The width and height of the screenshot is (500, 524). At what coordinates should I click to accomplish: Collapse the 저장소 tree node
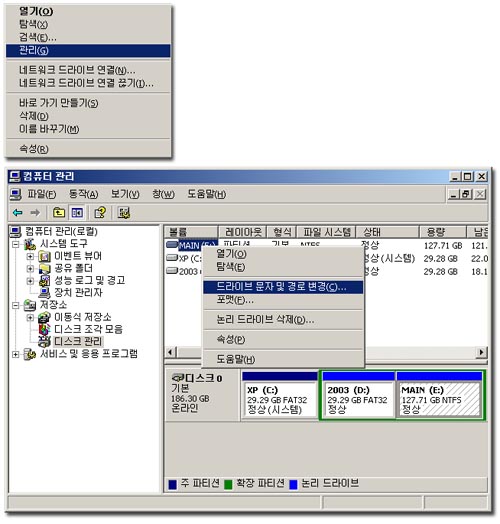(15, 305)
